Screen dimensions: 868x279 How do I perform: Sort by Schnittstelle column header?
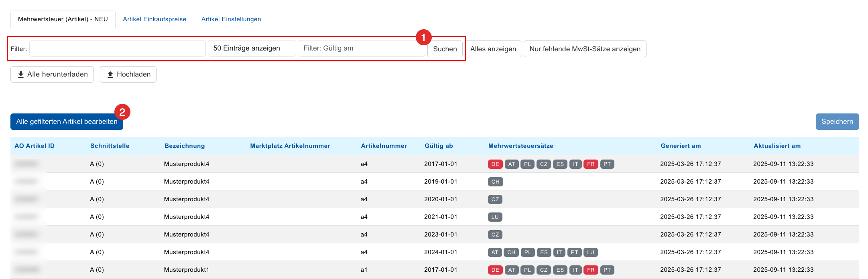click(x=110, y=146)
